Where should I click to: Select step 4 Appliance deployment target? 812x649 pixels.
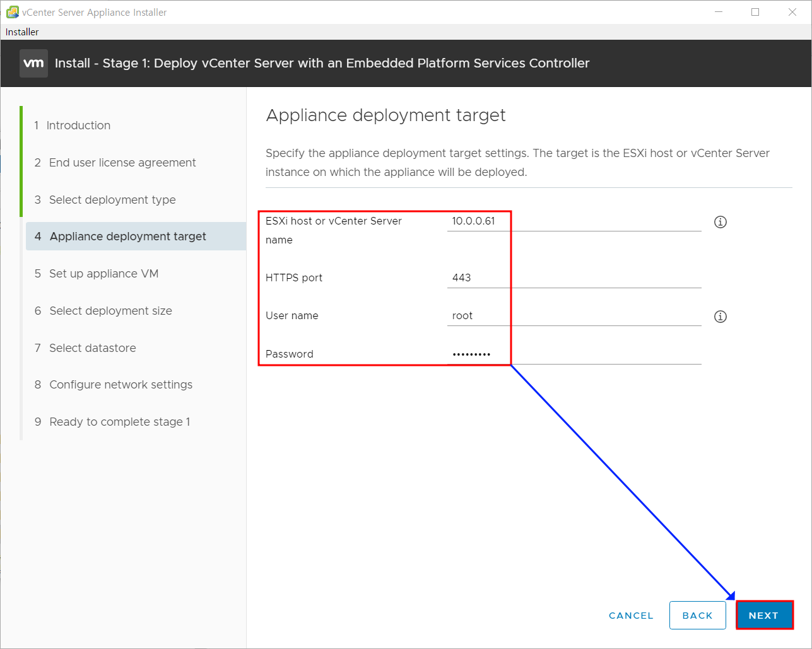[x=136, y=237]
